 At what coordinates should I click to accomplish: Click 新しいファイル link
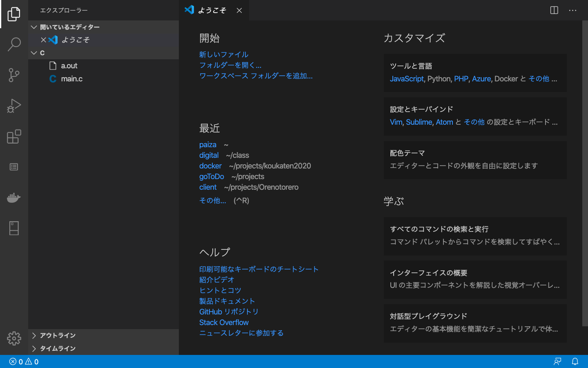224,54
